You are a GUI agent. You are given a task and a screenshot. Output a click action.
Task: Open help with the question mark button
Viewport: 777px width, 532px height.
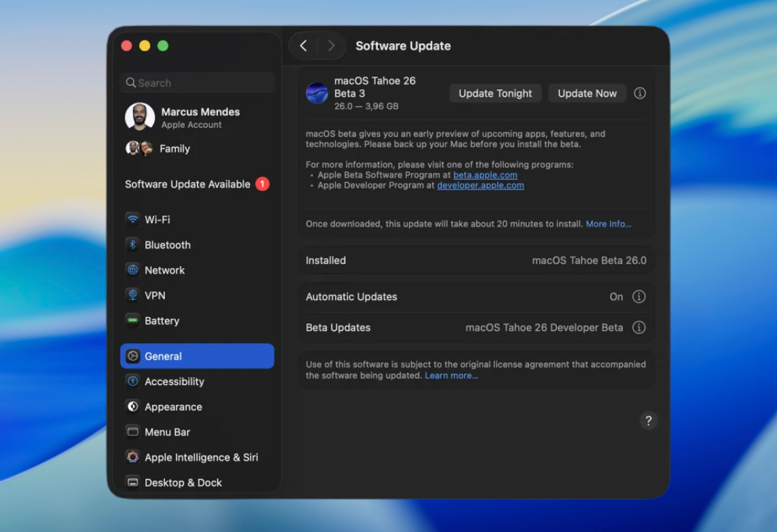(x=648, y=420)
